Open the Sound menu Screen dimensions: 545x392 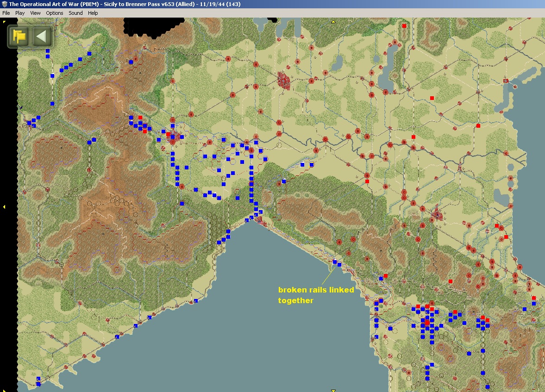point(75,13)
